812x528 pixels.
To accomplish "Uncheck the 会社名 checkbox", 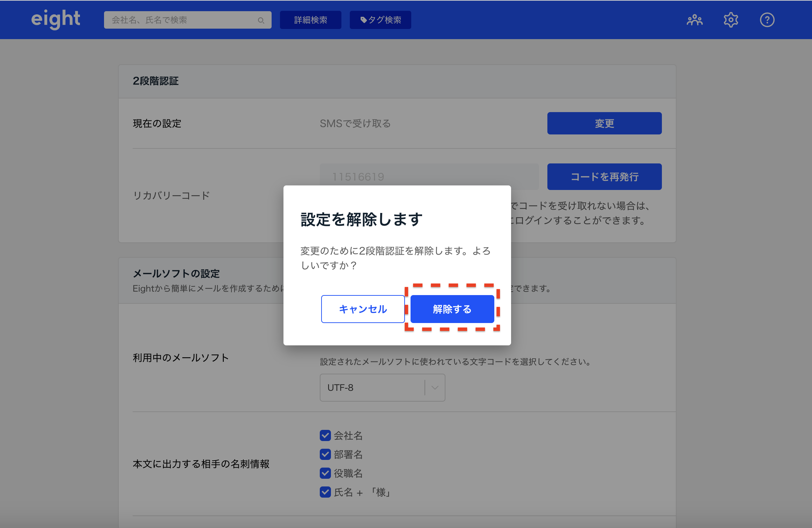I will coord(325,435).
